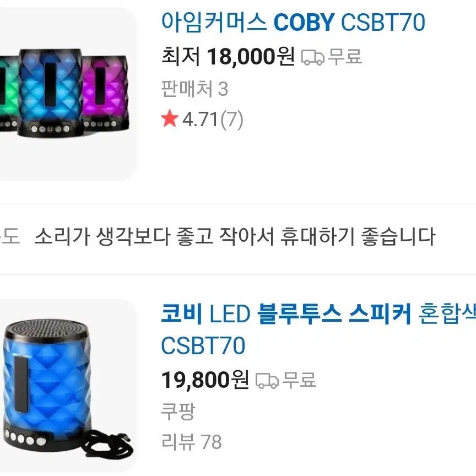This screenshot has height=476, width=476.
Task: View the 판매처 3 sellers list
Action: coord(194,89)
